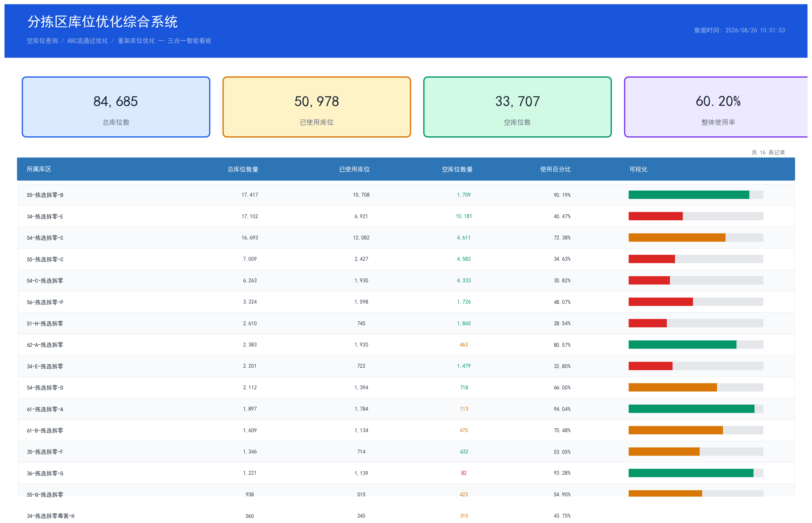The height and width of the screenshot is (523, 812).
Task: Click the usage bar for 36-拣选拆零-G
Action: [x=695, y=473]
